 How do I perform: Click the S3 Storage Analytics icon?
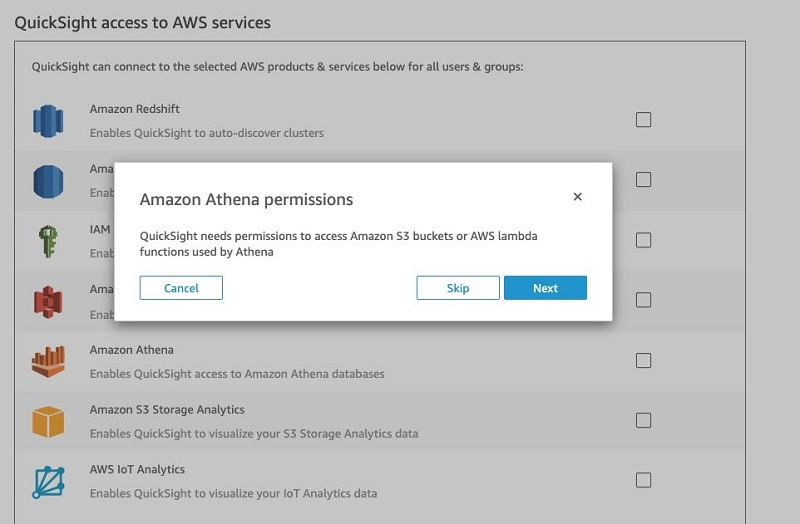48,421
